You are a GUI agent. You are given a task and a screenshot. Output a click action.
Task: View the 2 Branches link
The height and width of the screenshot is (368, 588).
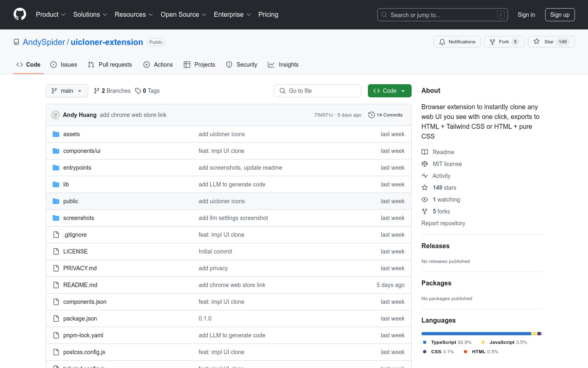pyautogui.click(x=112, y=91)
